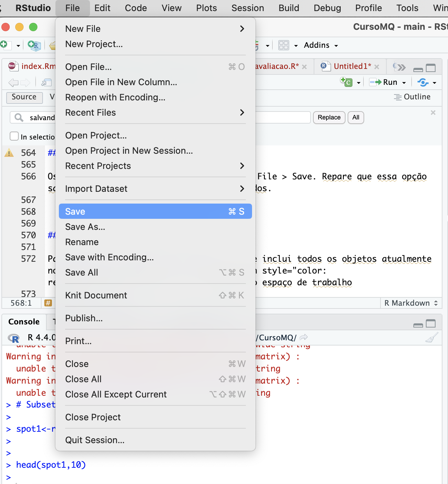The width and height of the screenshot is (448, 484).
Task: Click the publish icon in editor toolbar
Action: pos(423,82)
